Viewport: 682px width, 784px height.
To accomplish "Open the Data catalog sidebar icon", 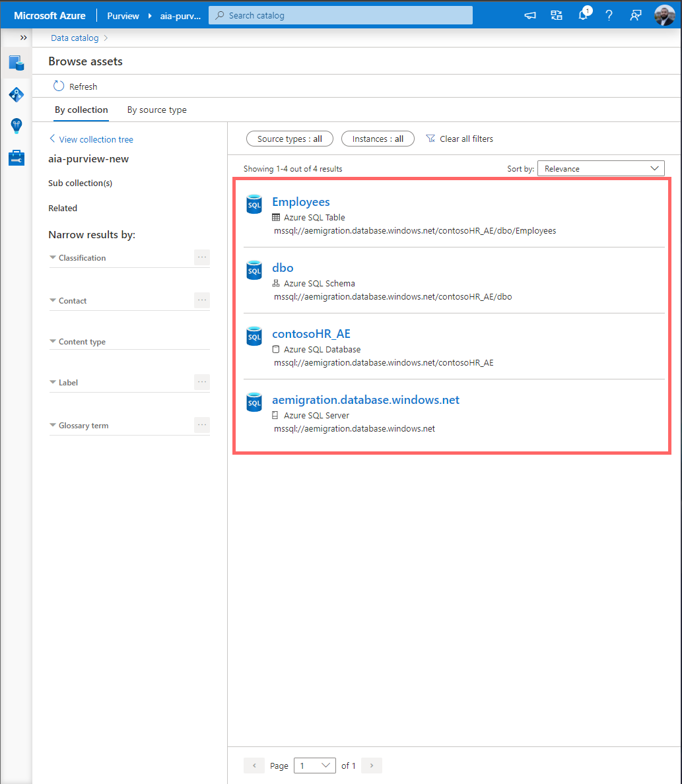I will [17, 63].
